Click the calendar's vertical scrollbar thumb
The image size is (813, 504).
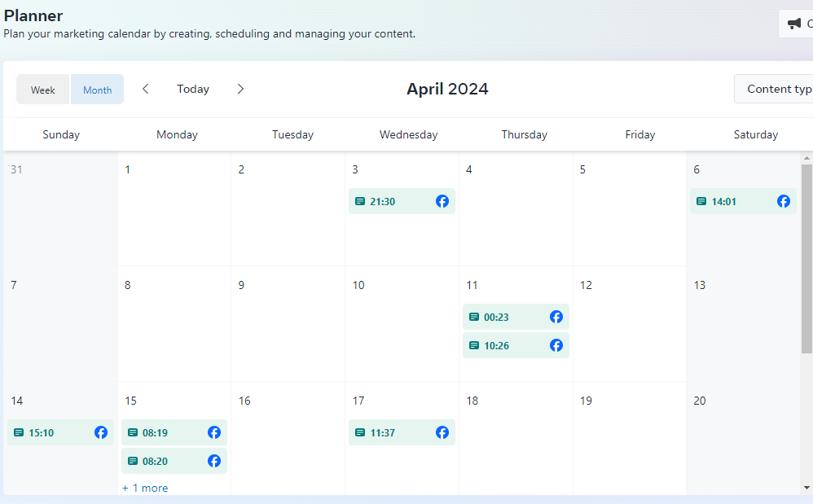click(806, 258)
